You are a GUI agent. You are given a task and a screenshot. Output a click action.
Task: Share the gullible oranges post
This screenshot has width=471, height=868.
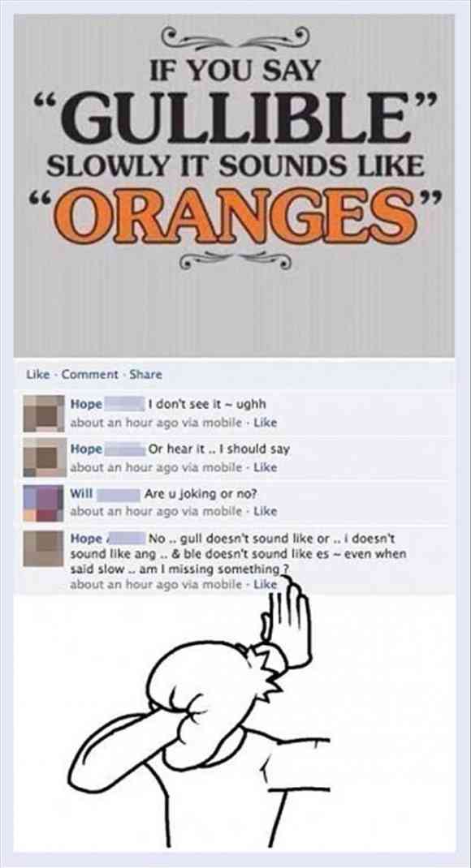pos(145,374)
